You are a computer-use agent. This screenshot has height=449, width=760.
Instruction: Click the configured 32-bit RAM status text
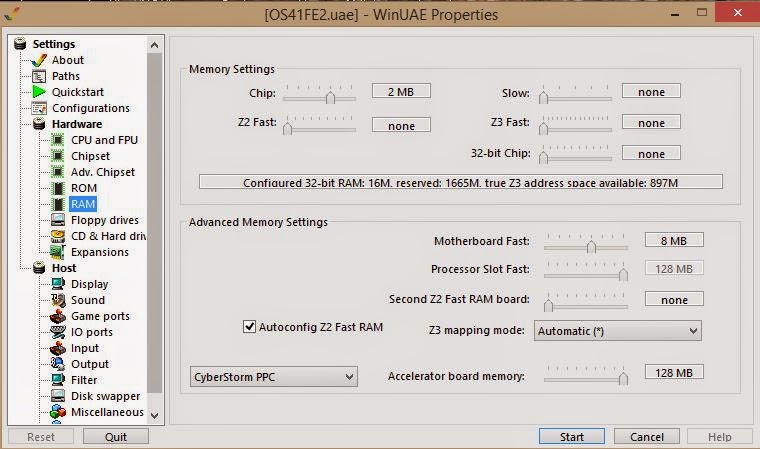460,182
